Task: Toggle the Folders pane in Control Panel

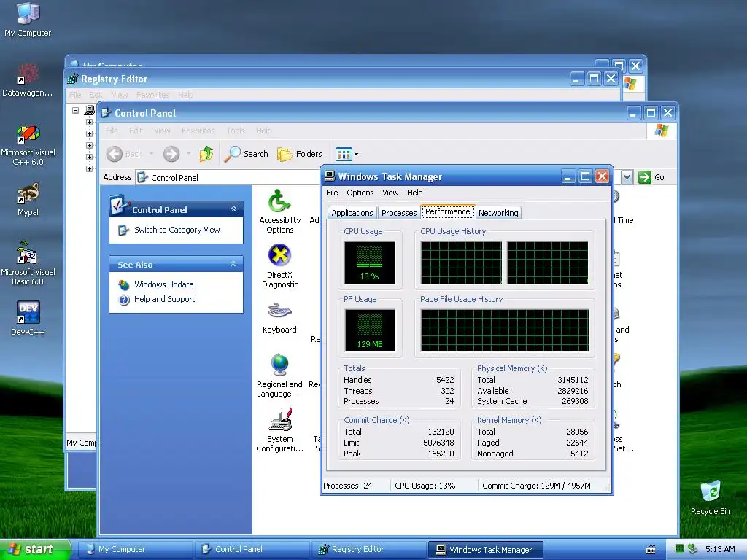Action: coord(300,154)
